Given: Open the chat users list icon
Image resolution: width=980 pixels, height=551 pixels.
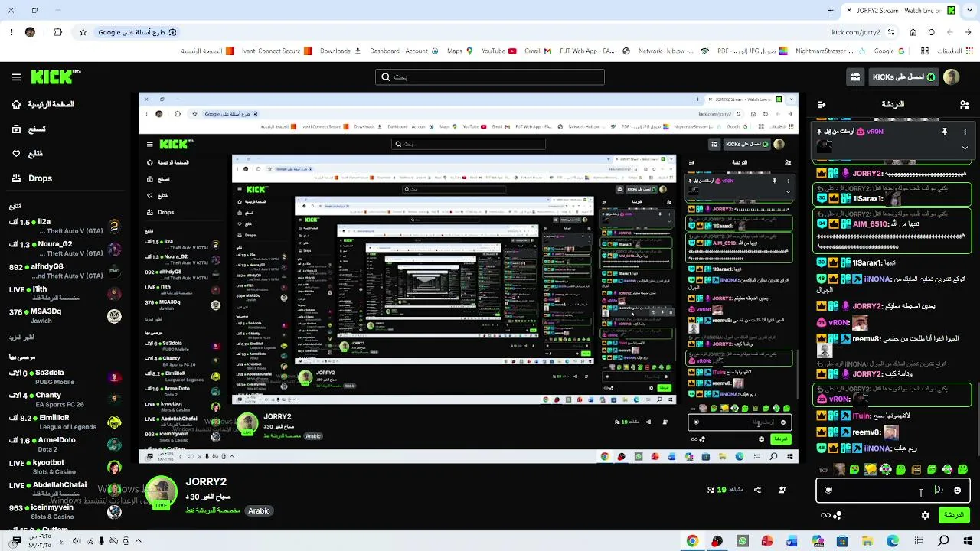Looking at the screenshot, I should pos(964,104).
